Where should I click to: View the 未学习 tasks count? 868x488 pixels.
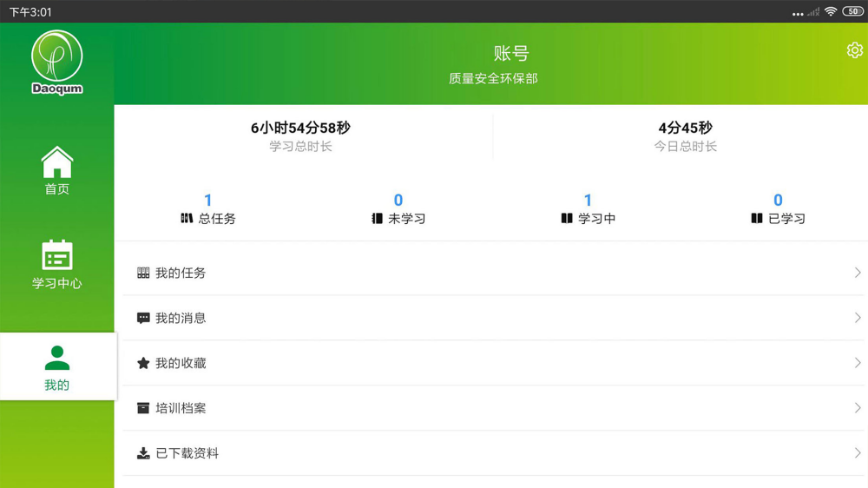398,201
